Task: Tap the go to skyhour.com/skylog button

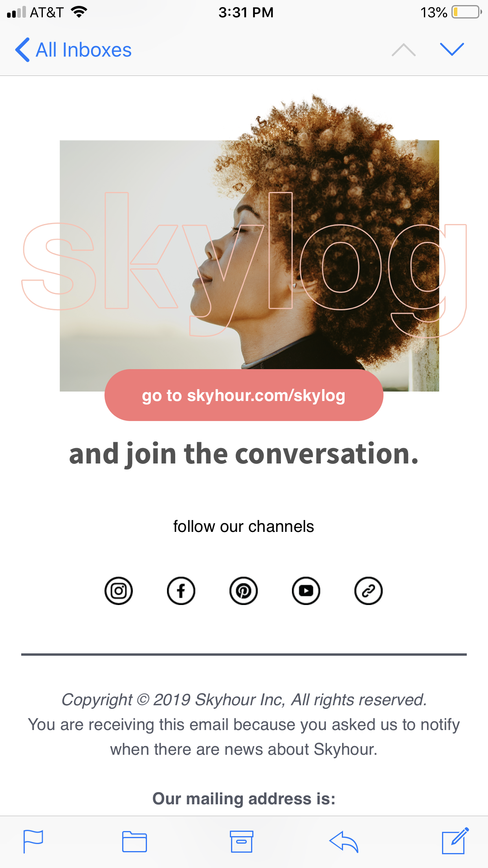Action: pyautogui.click(x=244, y=395)
